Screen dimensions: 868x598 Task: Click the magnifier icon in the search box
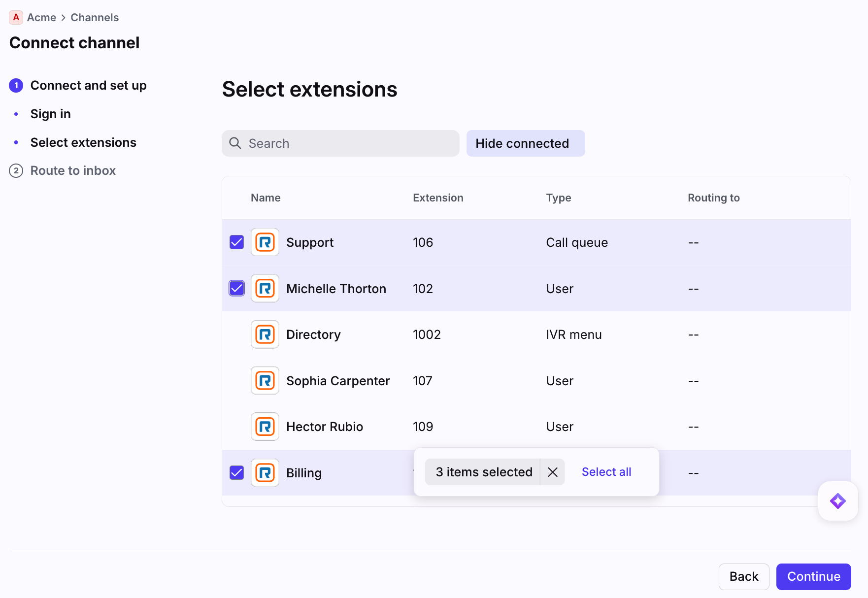coord(235,143)
